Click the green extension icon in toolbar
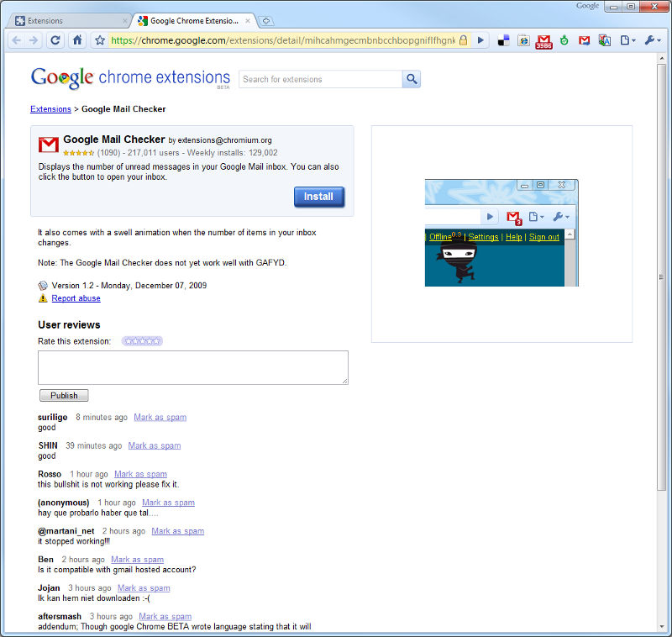The height and width of the screenshot is (637, 672). tap(564, 40)
